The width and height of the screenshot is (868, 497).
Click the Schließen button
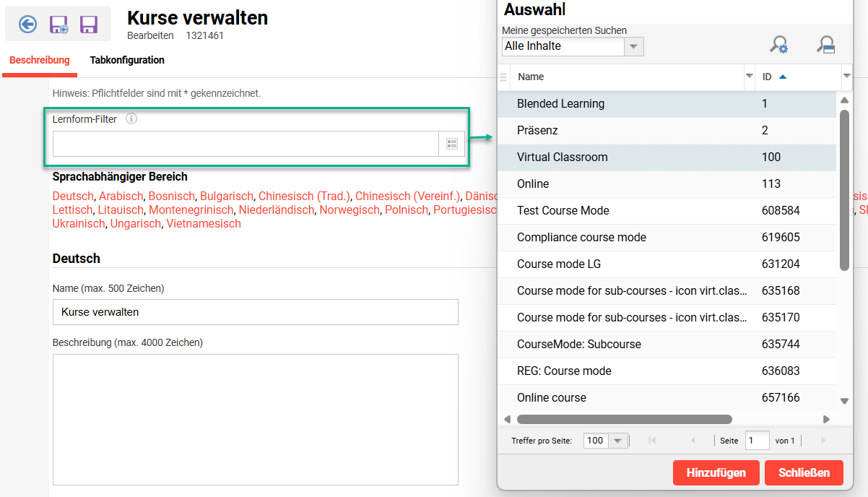[804, 472]
